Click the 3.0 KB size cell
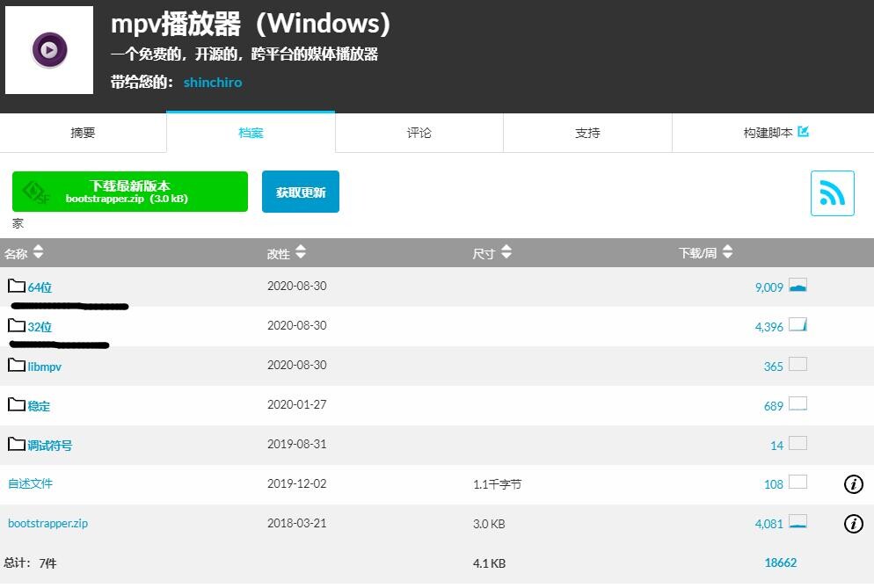This screenshot has height=588, width=874. (x=489, y=524)
